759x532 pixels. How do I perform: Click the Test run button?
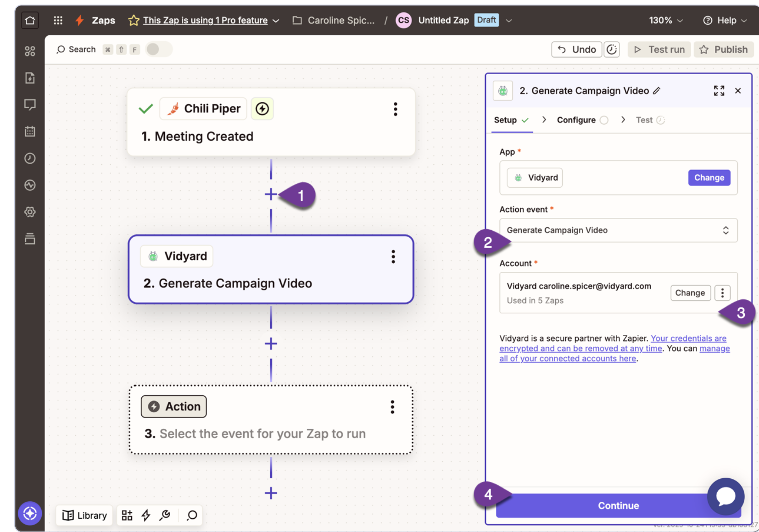[x=659, y=49]
